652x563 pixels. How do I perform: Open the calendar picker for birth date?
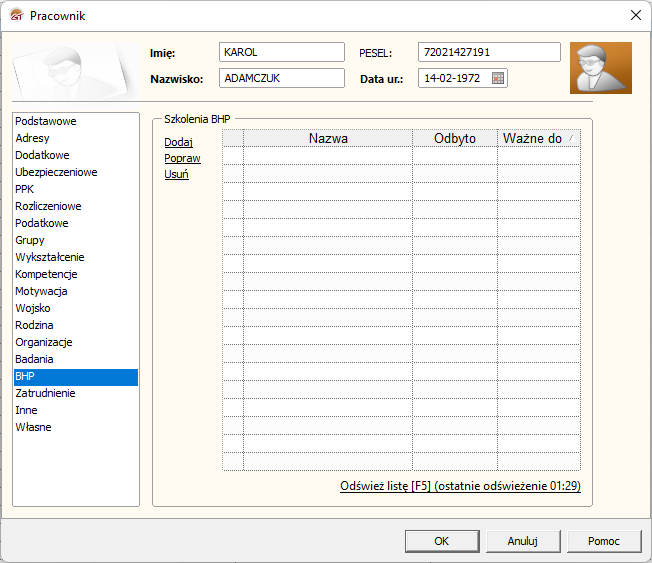498,78
